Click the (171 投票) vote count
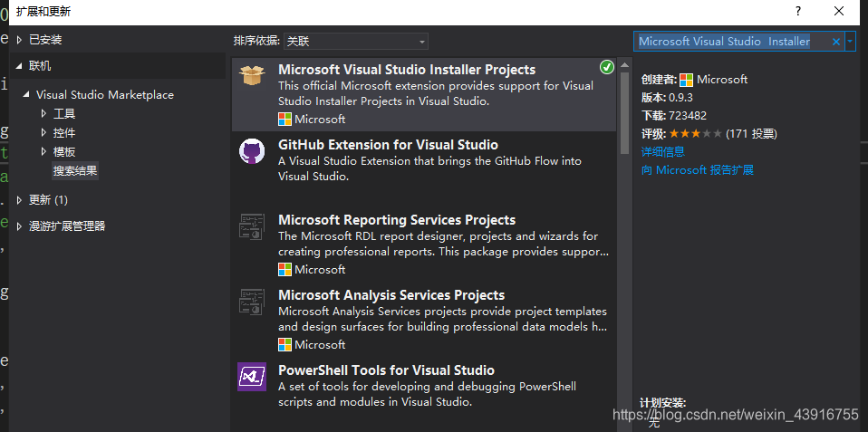868x432 pixels. click(x=751, y=133)
